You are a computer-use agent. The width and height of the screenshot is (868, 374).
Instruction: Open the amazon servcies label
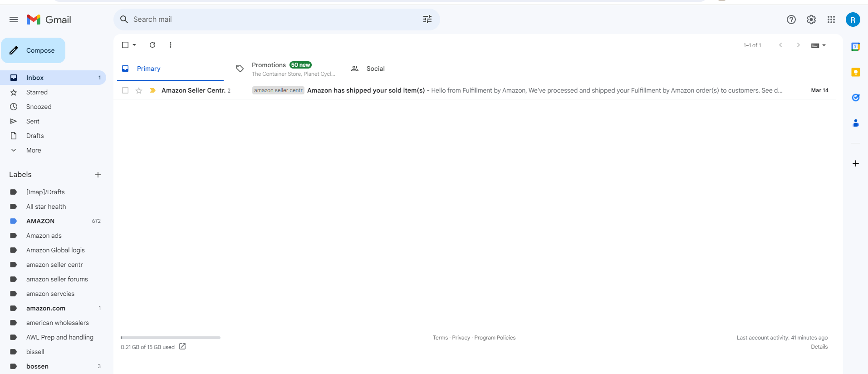coord(53,294)
